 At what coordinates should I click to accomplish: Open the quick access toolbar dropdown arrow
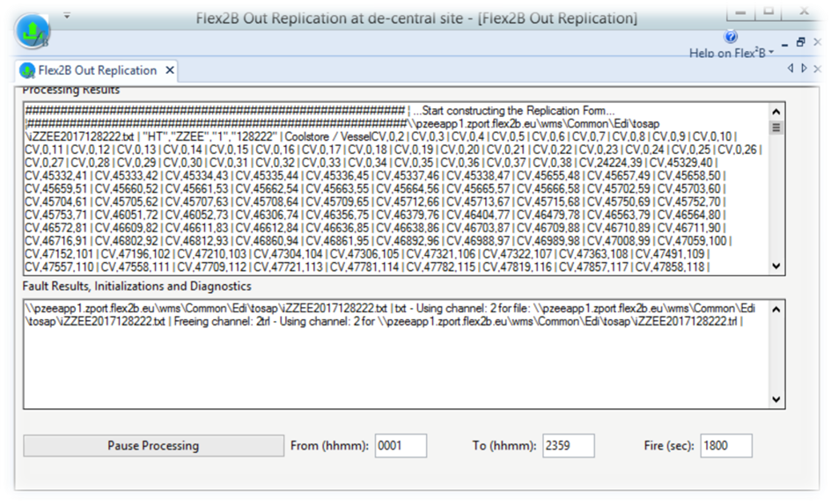[x=67, y=16]
